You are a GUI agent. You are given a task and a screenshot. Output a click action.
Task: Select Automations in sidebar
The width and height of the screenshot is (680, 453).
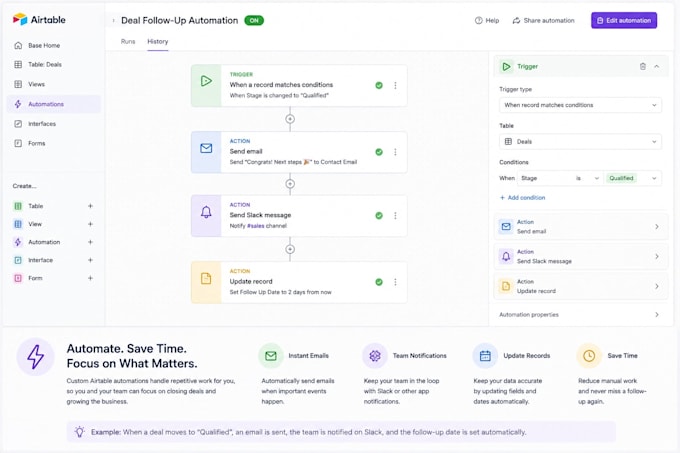point(54,104)
